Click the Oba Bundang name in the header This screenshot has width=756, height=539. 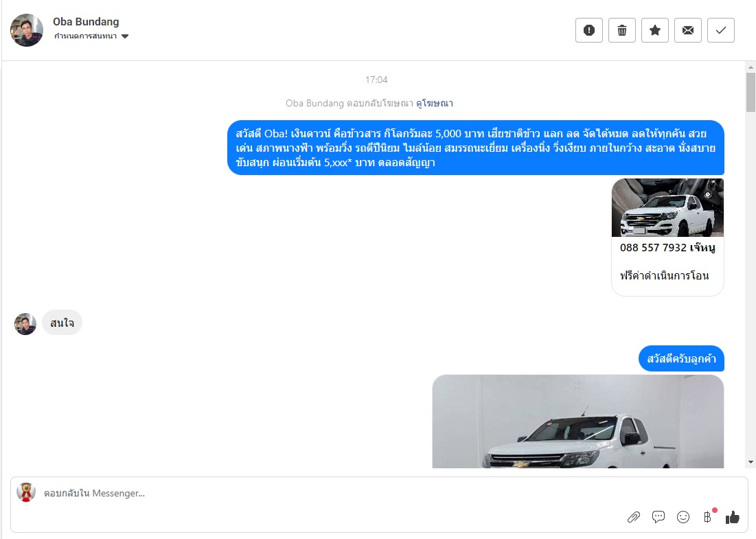pyautogui.click(x=86, y=22)
